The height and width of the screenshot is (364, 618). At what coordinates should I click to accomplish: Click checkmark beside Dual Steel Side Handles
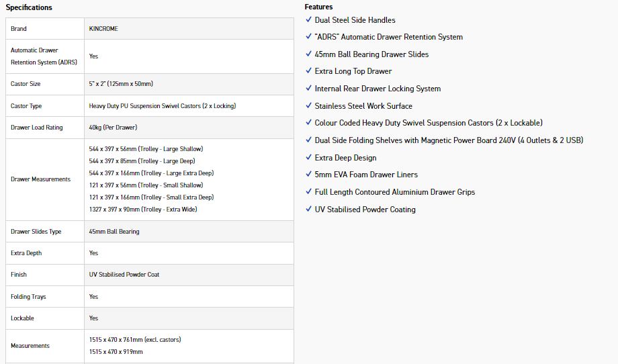pyautogui.click(x=308, y=19)
